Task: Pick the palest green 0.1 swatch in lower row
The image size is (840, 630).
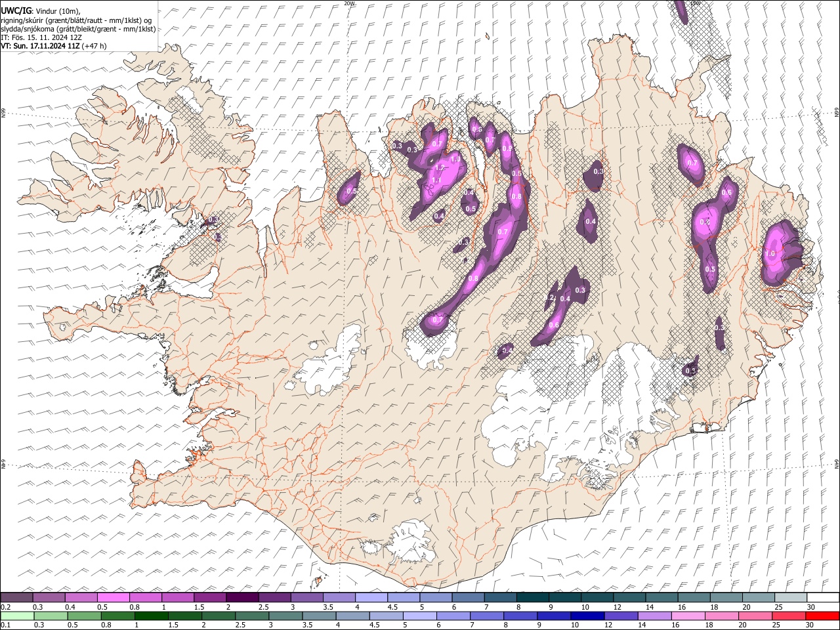Action: 18,616
